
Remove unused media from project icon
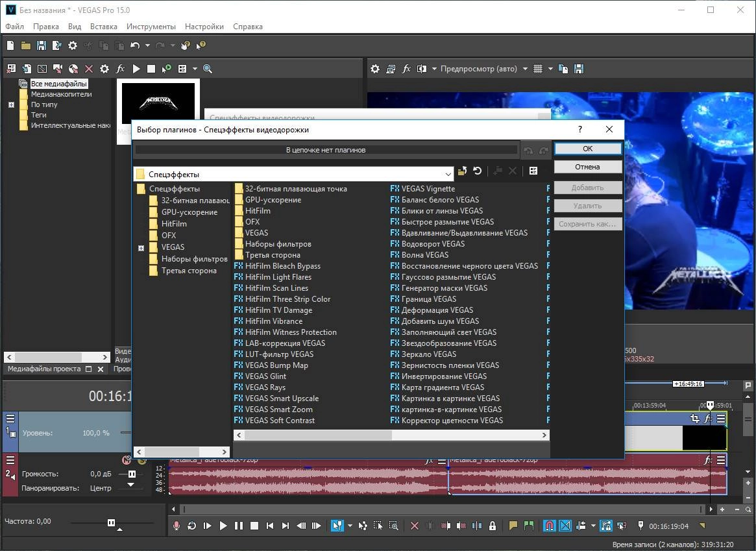tap(10, 69)
